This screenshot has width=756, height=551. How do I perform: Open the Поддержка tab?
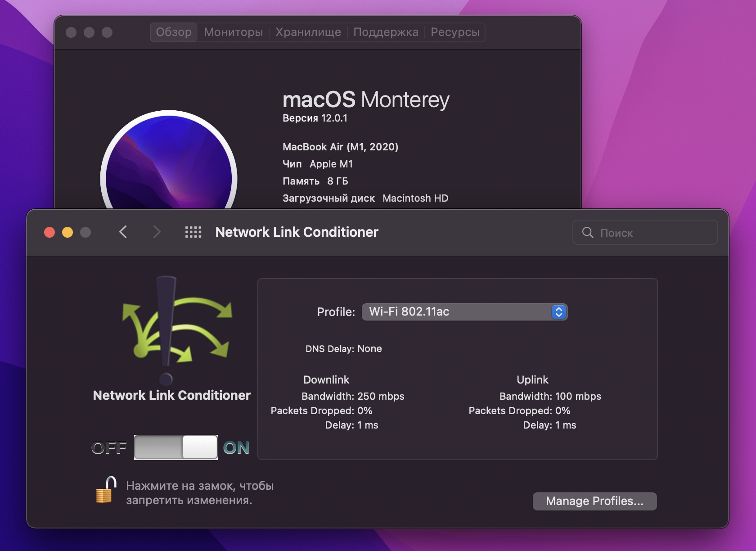(x=386, y=32)
